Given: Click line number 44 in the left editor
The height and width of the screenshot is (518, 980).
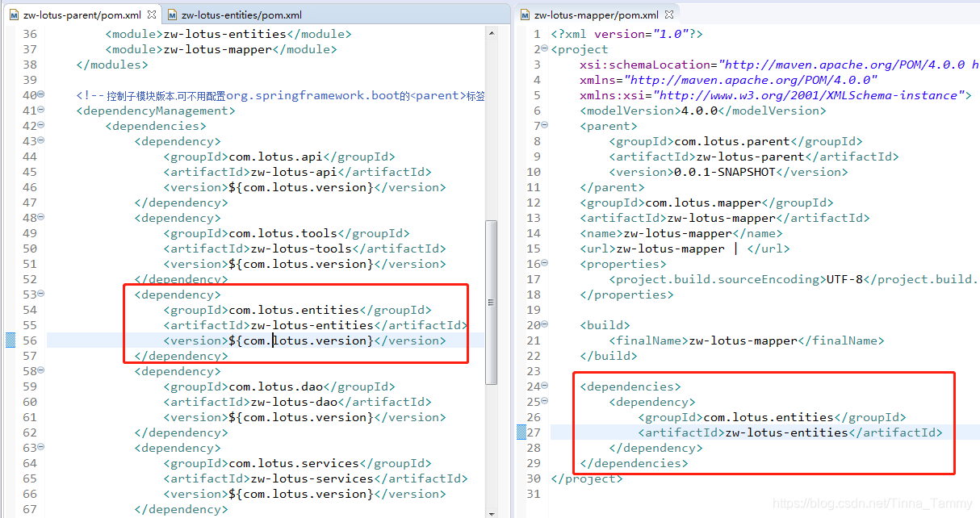Looking at the screenshot, I should (x=30, y=157).
